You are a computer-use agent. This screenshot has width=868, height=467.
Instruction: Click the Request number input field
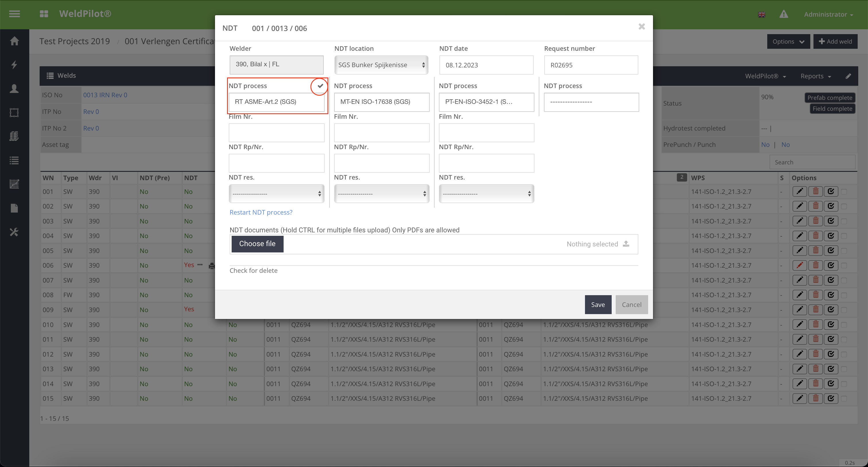tap(591, 65)
